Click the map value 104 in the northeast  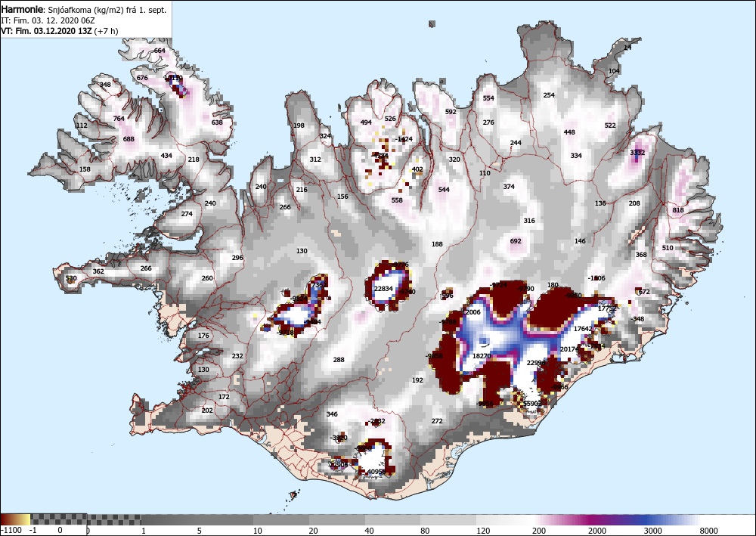pos(614,71)
